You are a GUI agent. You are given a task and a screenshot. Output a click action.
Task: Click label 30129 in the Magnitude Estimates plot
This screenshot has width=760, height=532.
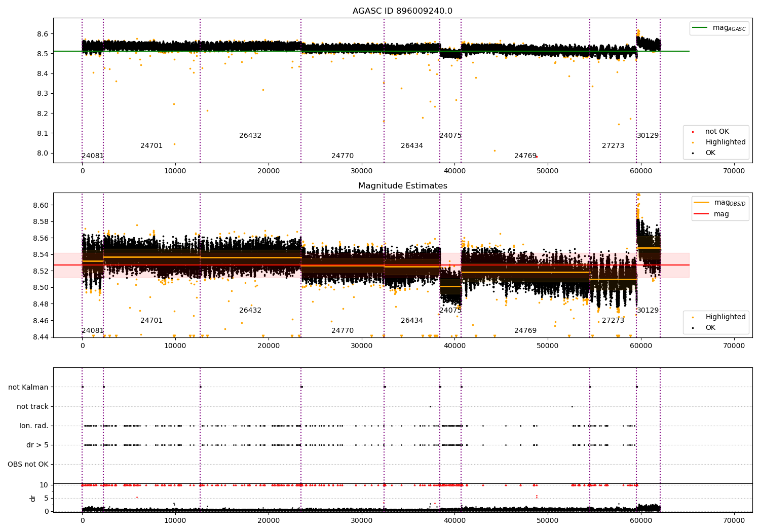pos(648,311)
